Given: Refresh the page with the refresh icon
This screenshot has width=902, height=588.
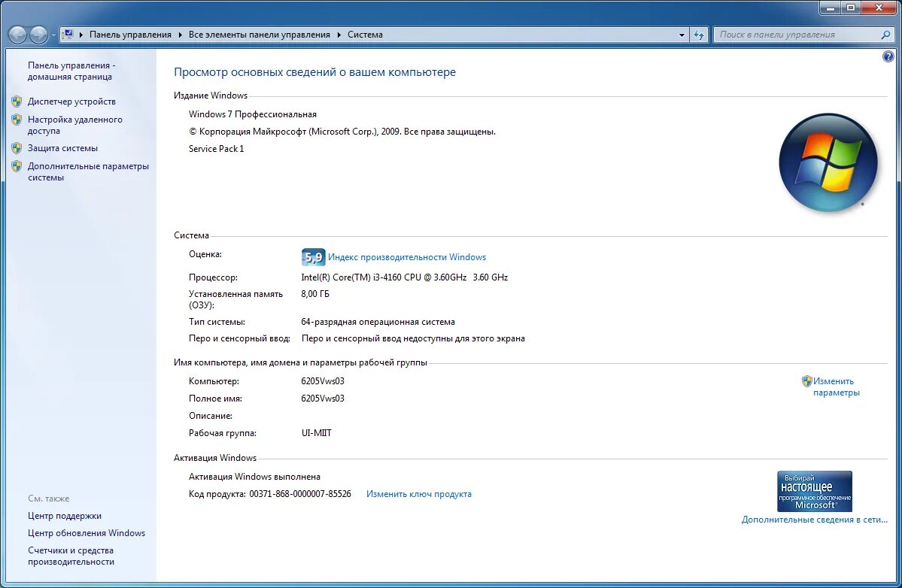Looking at the screenshot, I should pyautogui.click(x=699, y=35).
